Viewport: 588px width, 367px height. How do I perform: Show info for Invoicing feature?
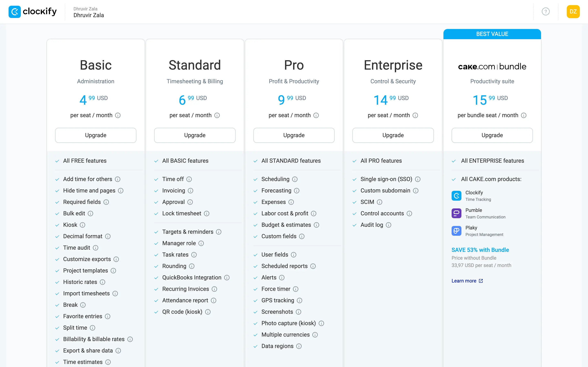190,191
